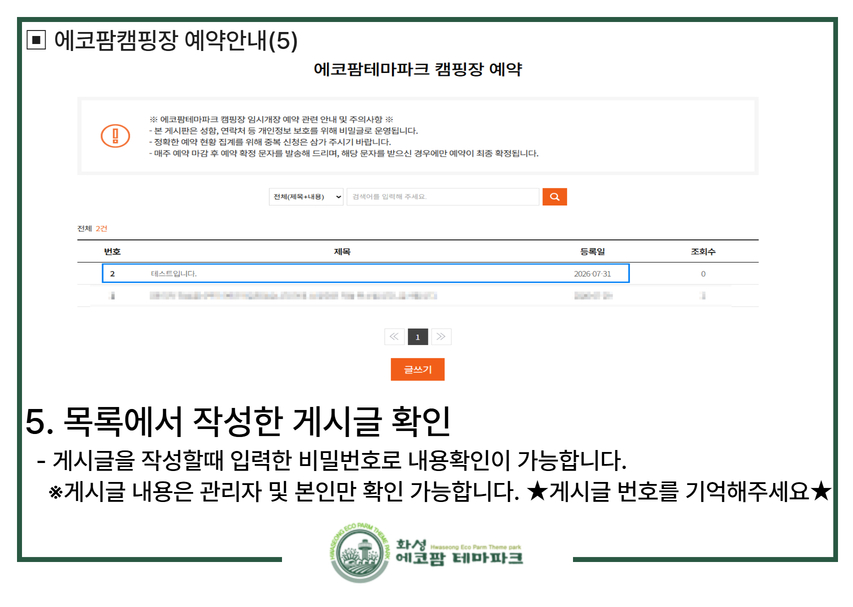Click the orange exclamation notice icon
853x607 pixels.
pos(115,136)
